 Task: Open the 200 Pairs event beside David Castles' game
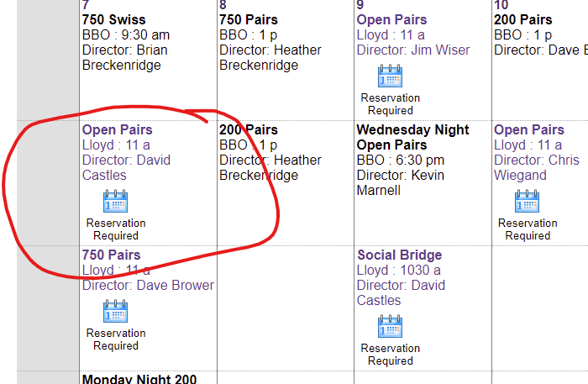[x=250, y=130]
